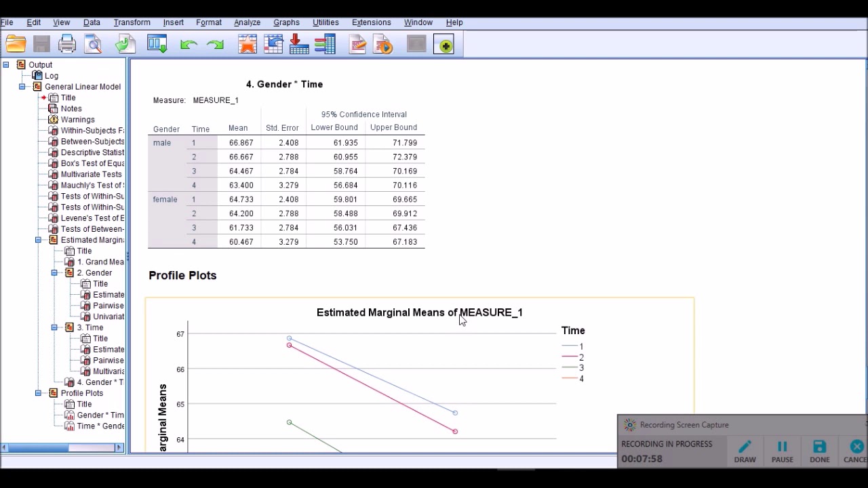The height and width of the screenshot is (488, 868).
Task: Open the Utilities menu
Action: (325, 22)
